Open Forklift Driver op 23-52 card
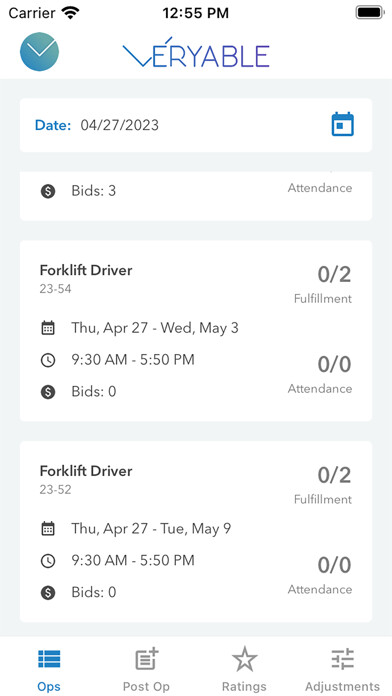 pos(196,531)
